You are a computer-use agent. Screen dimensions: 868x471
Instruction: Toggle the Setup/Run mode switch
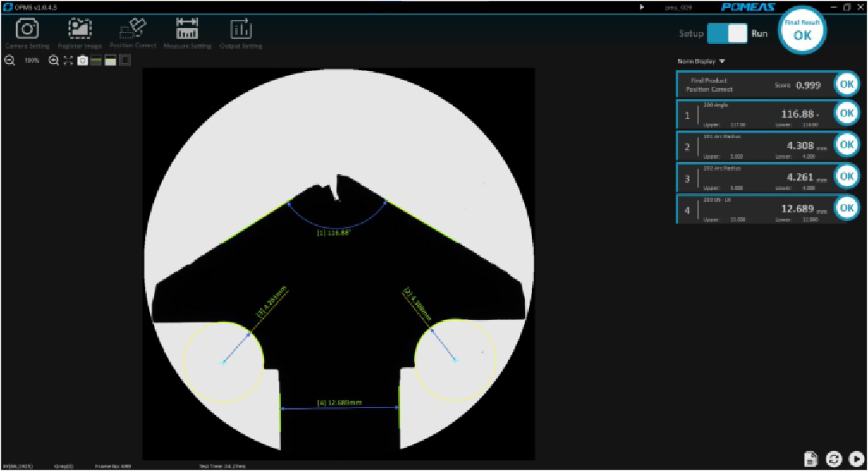727,34
